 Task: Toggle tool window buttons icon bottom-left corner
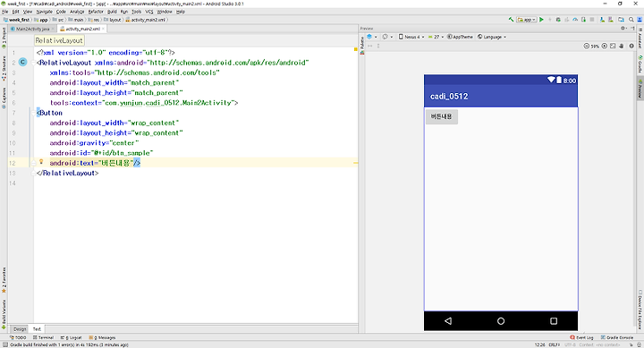coord(4,344)
